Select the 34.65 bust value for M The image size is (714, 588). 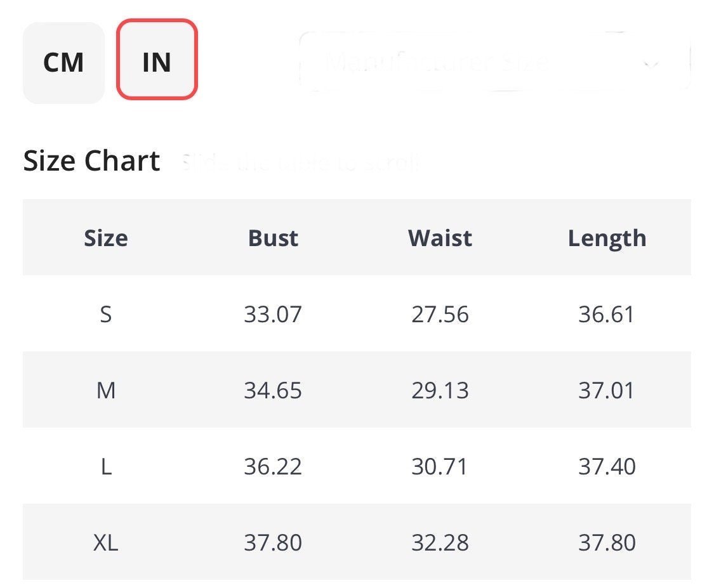pyautogui.click(x=273, y=390)
